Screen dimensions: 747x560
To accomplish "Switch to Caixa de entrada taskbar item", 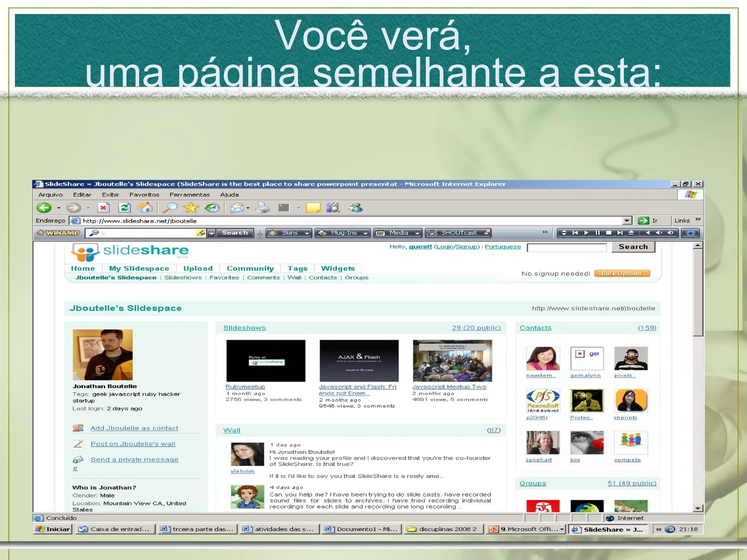I will click(x=115, y=529).
